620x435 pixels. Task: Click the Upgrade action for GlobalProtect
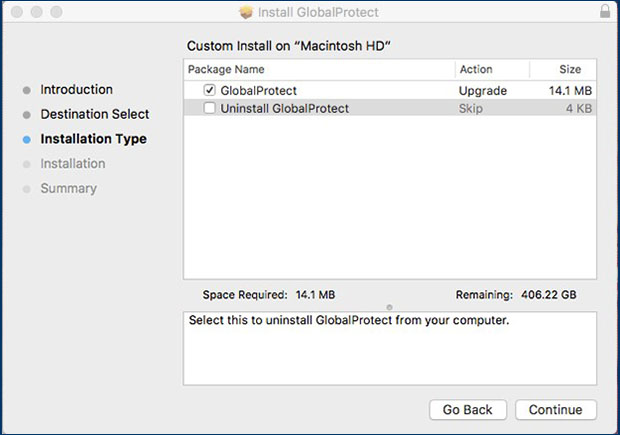pos(483,90)
